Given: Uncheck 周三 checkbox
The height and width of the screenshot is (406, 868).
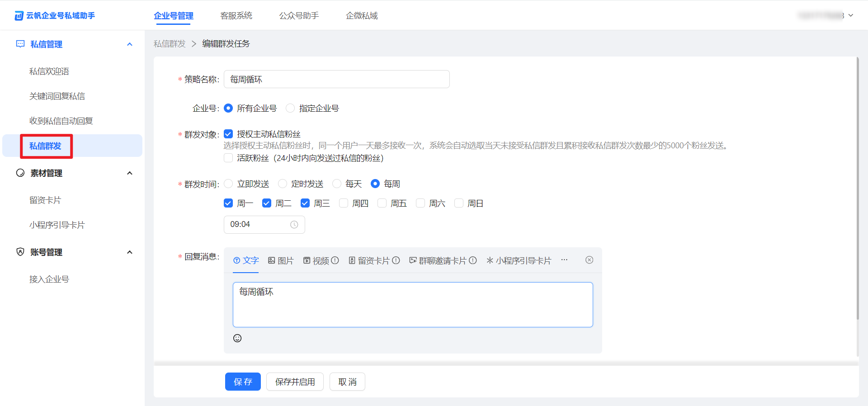Looking at the screenshot, I should pyautogui.click(x=305, y=203).
